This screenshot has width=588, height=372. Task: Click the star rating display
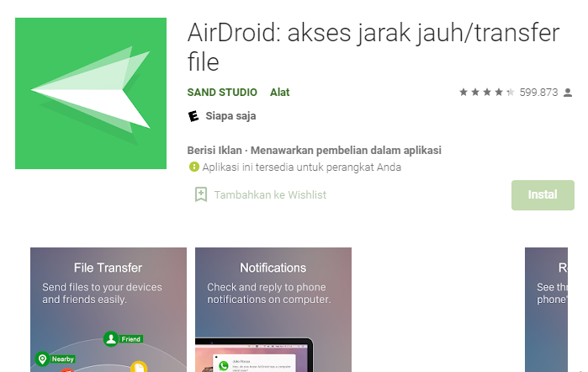[486, 93]
